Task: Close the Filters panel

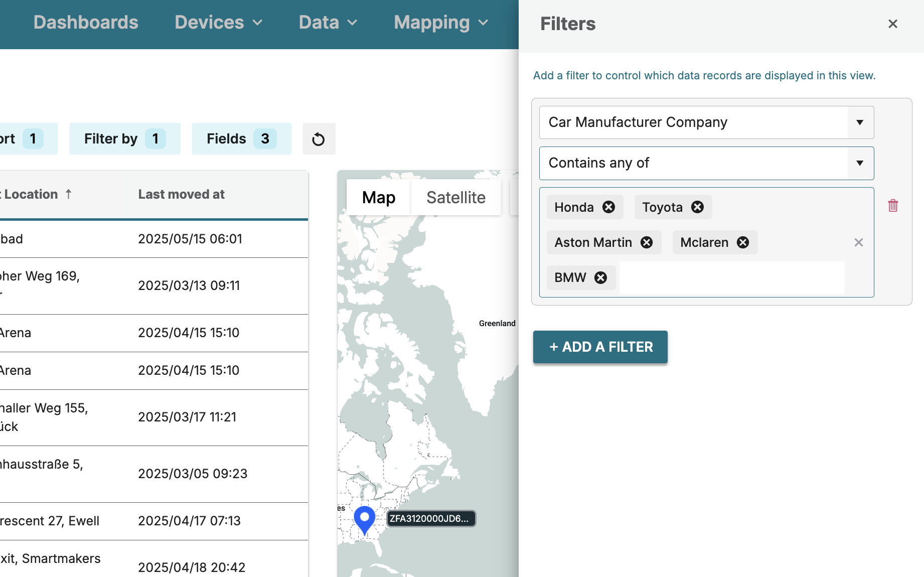Action: click(x=892, y=24)
